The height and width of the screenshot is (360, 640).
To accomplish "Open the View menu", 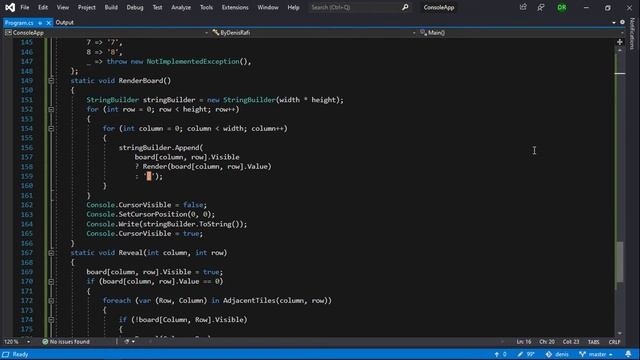I will coord(62,7).
